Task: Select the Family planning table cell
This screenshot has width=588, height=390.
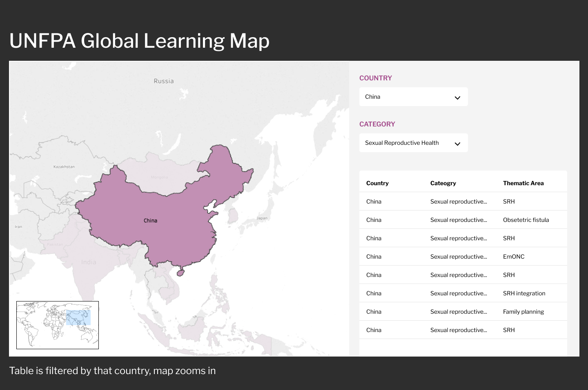Action: point(523,312)
